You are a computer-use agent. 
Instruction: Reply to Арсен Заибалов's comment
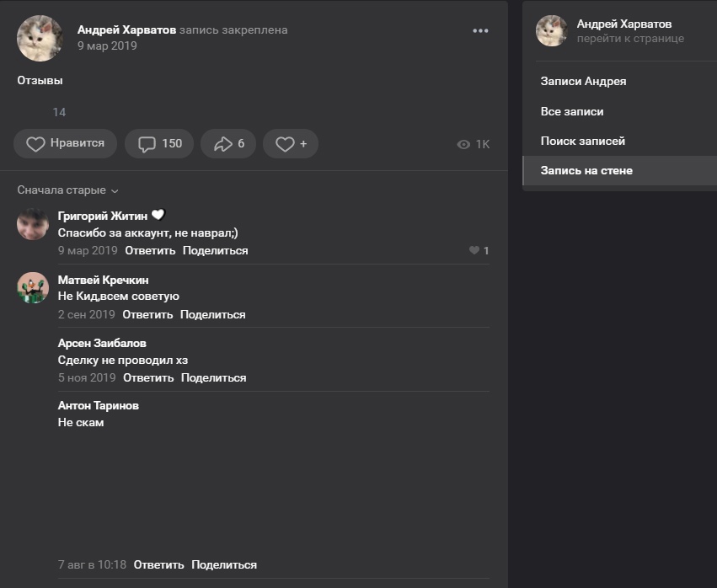[148, 378]
